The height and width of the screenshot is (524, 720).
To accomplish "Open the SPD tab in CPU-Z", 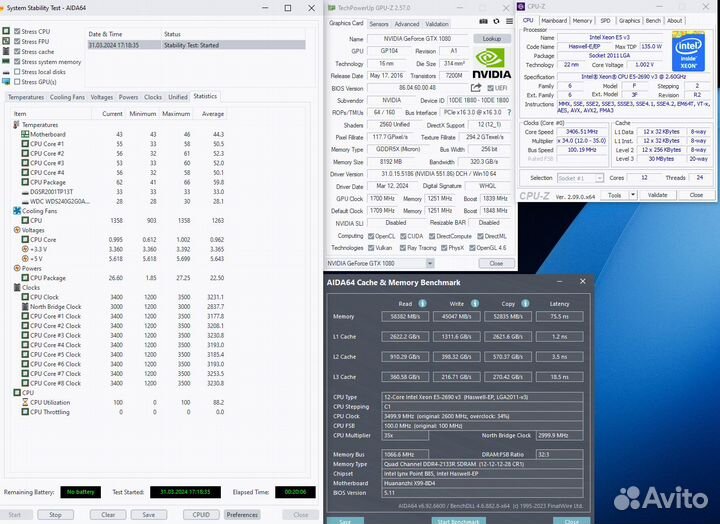I will click(605, 21).
